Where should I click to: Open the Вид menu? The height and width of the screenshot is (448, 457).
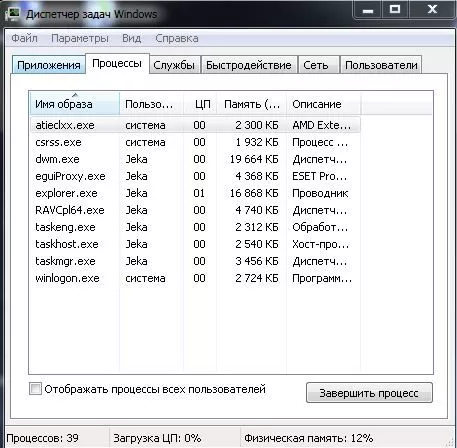(x=131, y=38)
